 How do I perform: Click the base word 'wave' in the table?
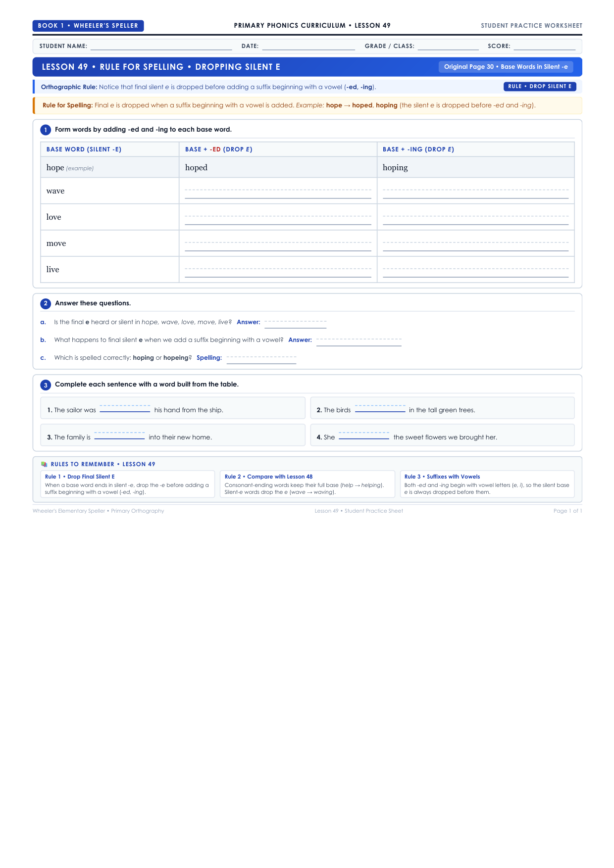tap(55, 192)
